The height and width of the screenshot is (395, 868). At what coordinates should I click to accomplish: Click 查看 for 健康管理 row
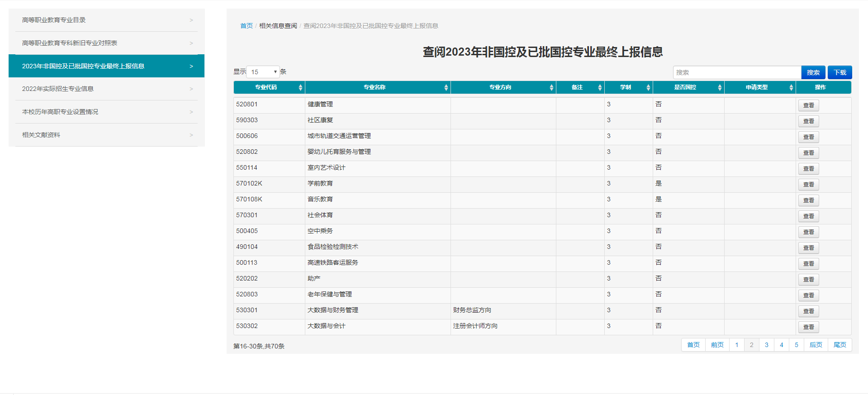808,105
